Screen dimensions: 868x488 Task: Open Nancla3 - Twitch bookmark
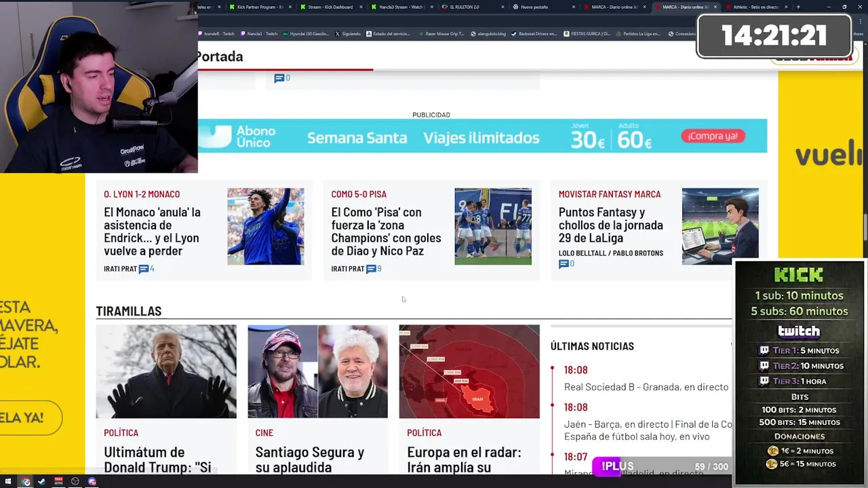pyautogui.click(x=259, y=34)
